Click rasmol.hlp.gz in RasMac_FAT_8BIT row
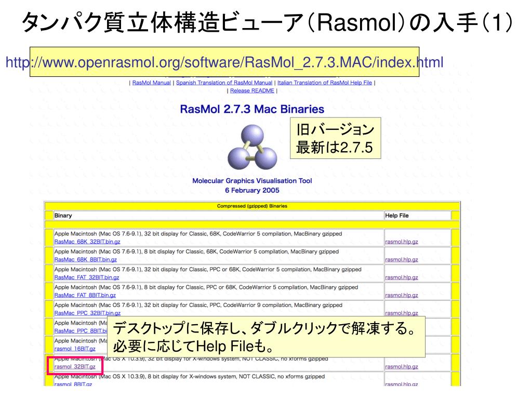 pos(402,295)
